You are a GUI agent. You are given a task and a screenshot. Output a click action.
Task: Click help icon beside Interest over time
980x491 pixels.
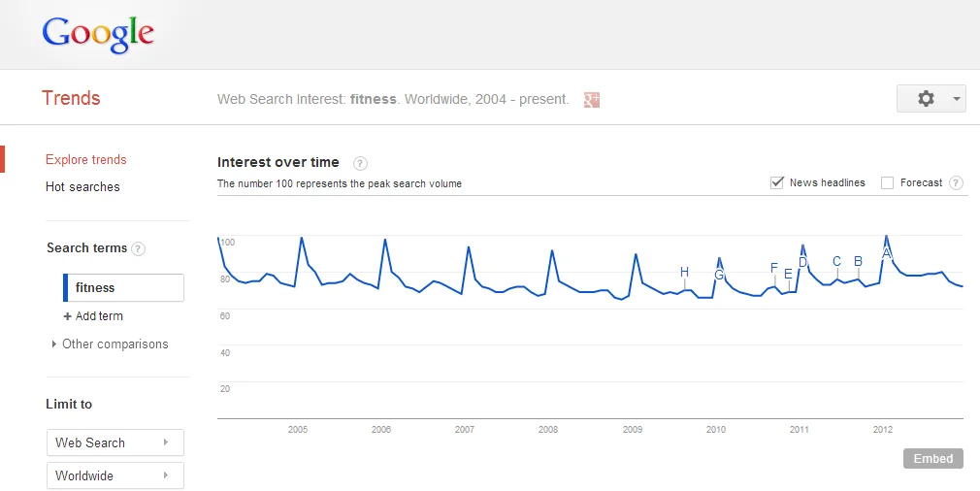[x=360, y=163]
